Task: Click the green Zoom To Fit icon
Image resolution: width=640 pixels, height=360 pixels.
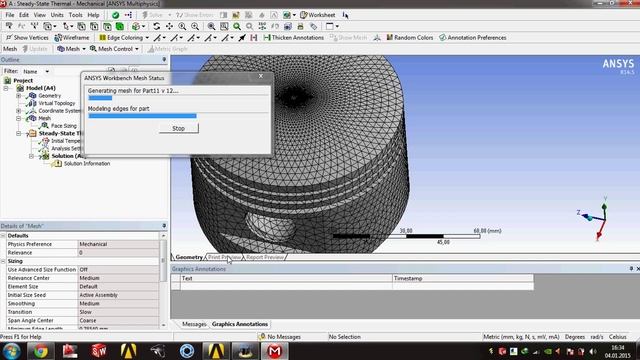Action: pos(237,27)
